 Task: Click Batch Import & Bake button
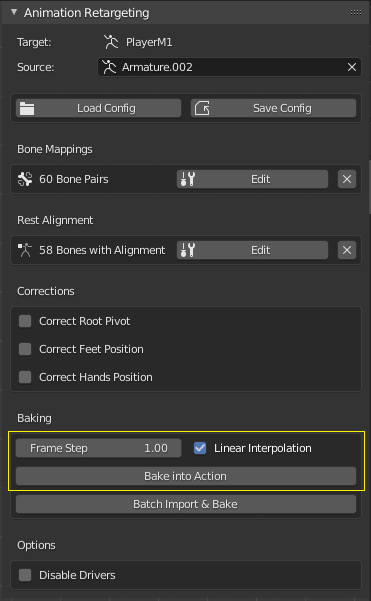point(186,504)
